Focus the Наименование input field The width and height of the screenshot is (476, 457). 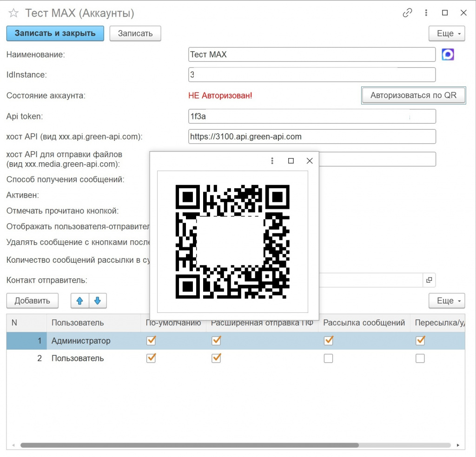point(312,55)
